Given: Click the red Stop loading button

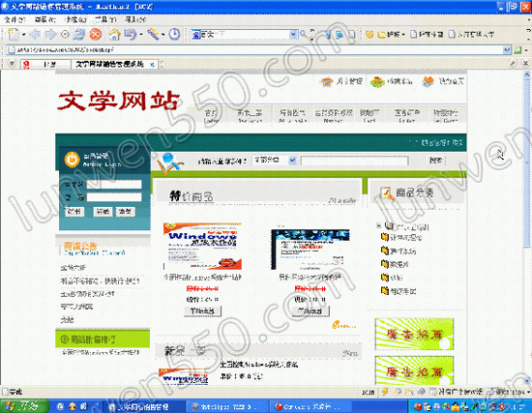Looking at the screenshot, I should (x=96, y=34).
